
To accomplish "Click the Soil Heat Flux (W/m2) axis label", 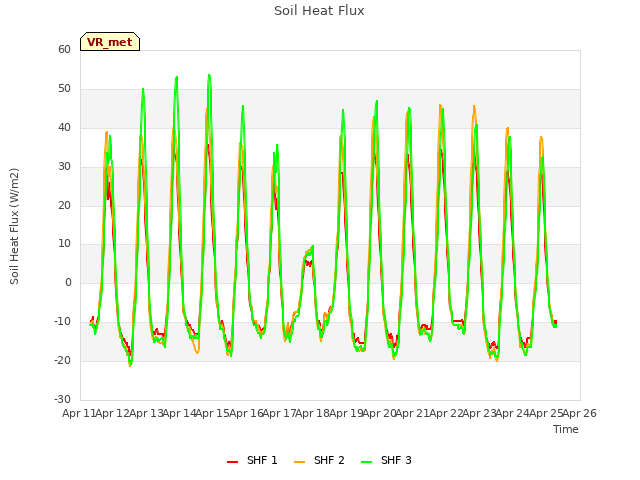I will pyautogui.click(x=14, y=226).
